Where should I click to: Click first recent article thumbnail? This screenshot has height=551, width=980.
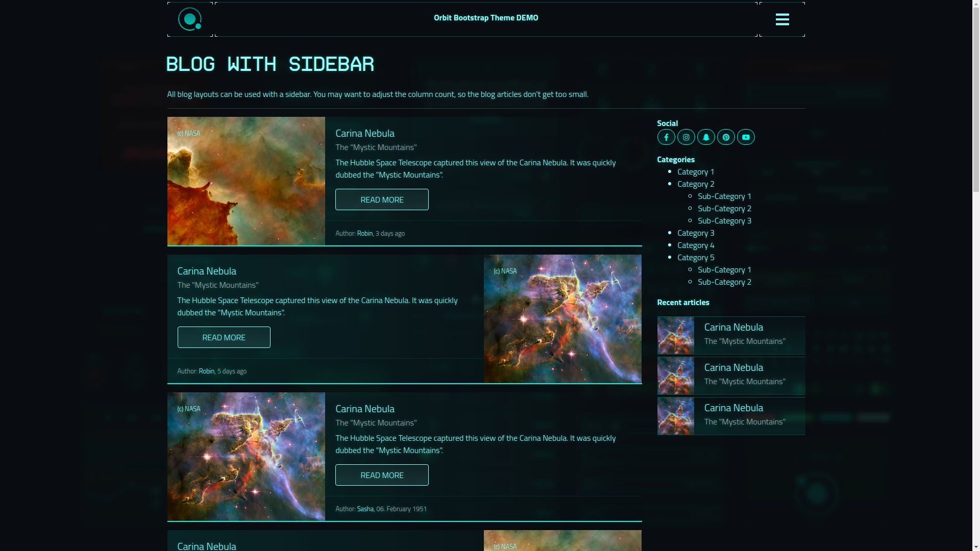(675, 336)
